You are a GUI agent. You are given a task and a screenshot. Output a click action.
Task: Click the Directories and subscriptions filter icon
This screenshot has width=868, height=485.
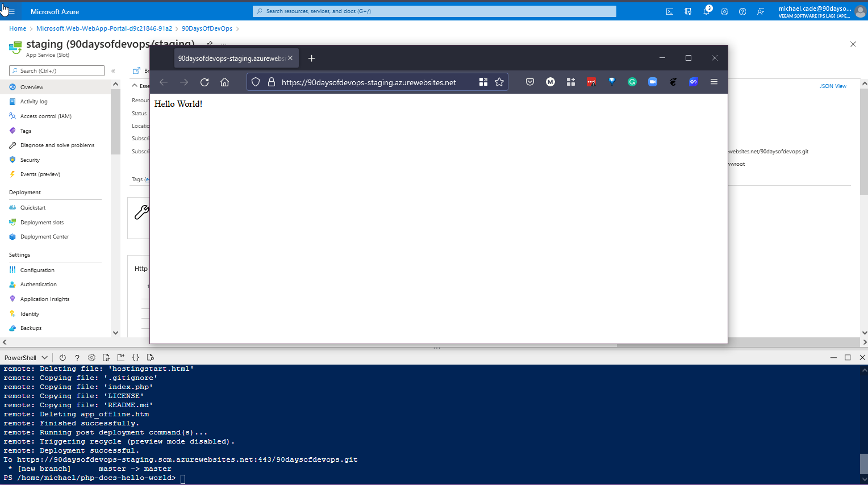688,11
